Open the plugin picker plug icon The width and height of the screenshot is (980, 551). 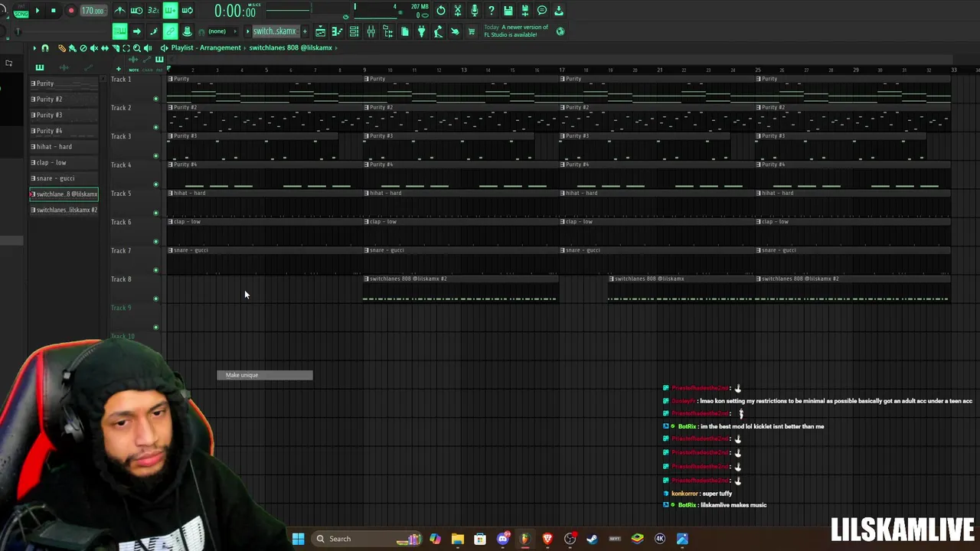pyautogui.click(x=421, y=31)
